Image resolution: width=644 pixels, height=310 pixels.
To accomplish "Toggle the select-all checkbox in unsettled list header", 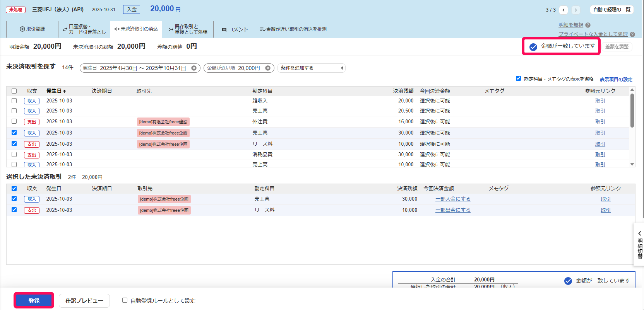I will [x=14, y=91].
